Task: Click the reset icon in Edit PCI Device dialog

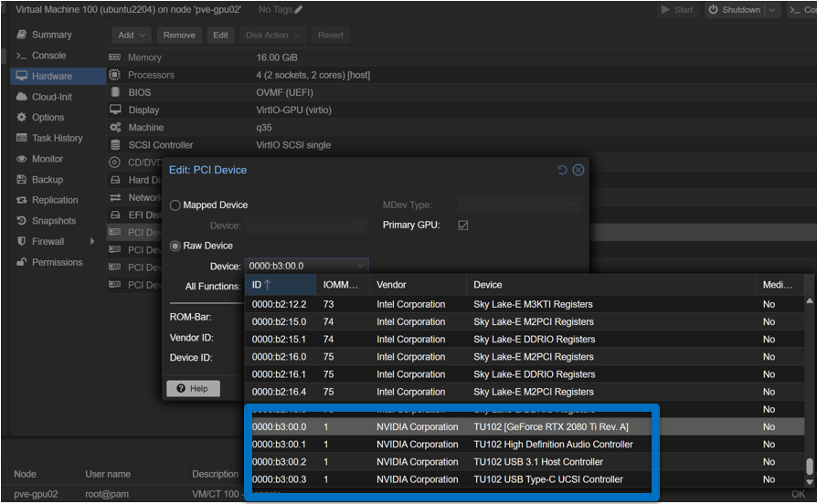Action: tap(562, 170)
